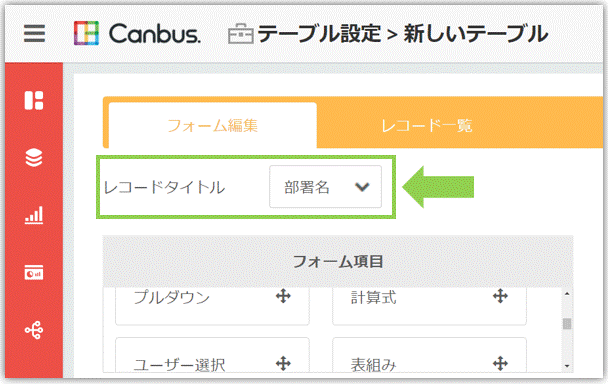Click the move handle on 計算式
Screen dimensions: 608x384
[x=500, y=296]
